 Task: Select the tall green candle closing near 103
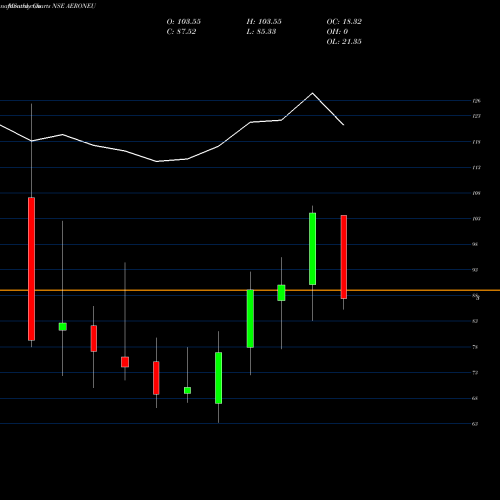tap(313, 249)
